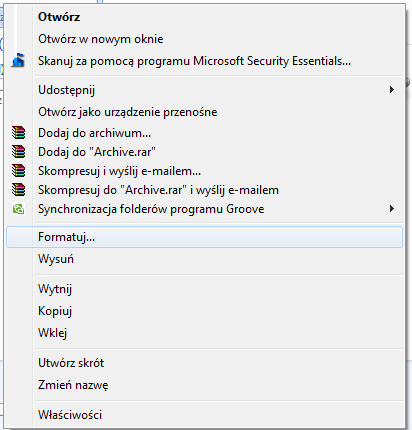Select Skanuj za pomocą programu Microsoft Security Essentials

(194, 61)
